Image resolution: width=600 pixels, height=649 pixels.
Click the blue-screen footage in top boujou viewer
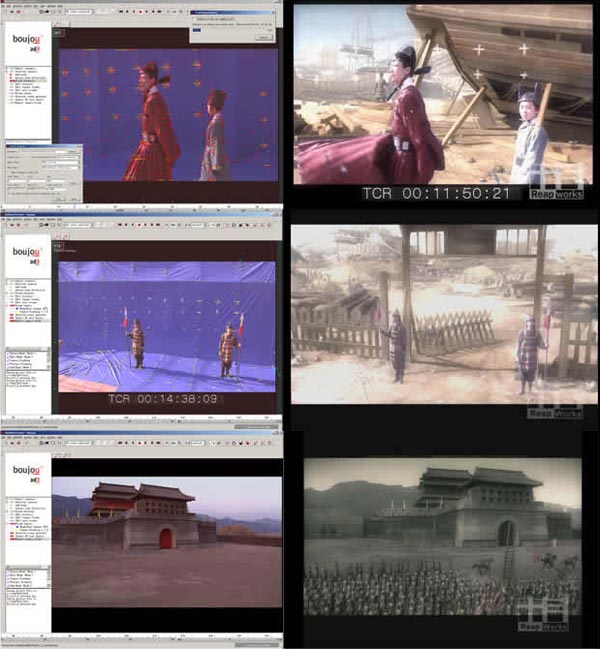click(x=168, y=115)
